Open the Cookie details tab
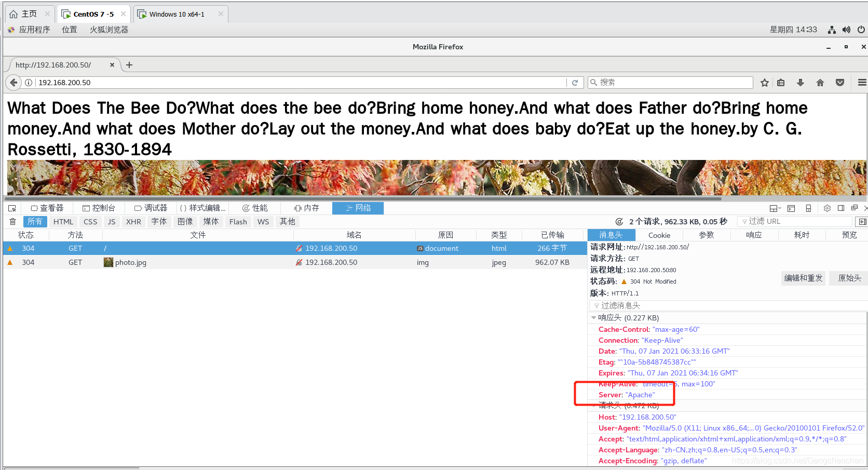The width and height of the screenshot is (868, 470). pos(659,235)
